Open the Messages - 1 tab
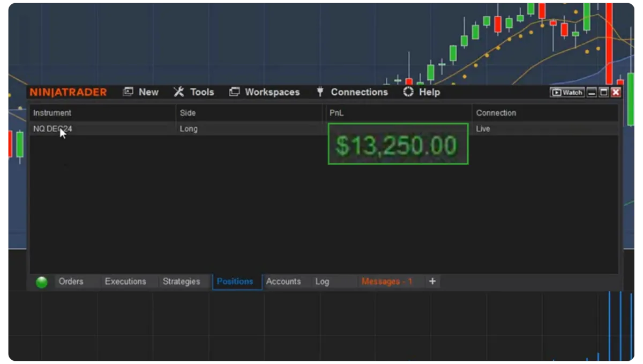Viewport: 643px width, 364px height. [x=387, y=282]
